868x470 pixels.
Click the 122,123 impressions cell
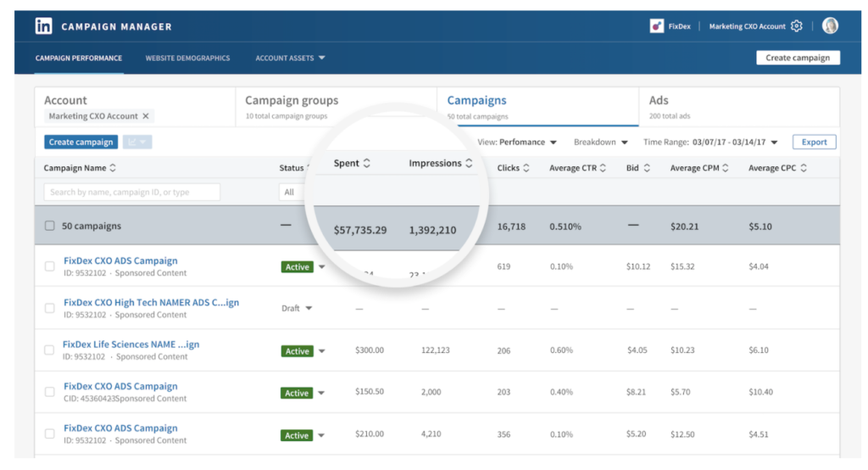pyautogui.click(x=435, y=350)
